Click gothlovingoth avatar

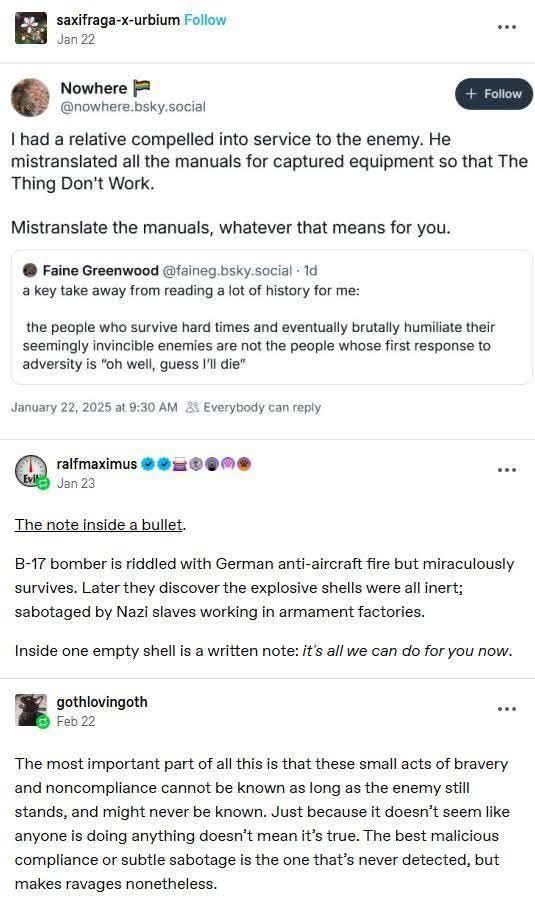point(31,710)
